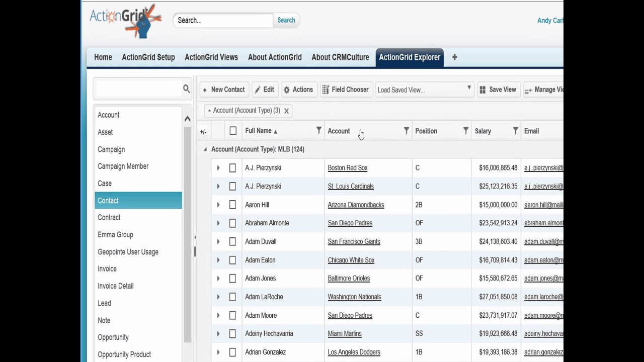Open the Manage Views button
The image size is (644, 362).
pos(544,89)
